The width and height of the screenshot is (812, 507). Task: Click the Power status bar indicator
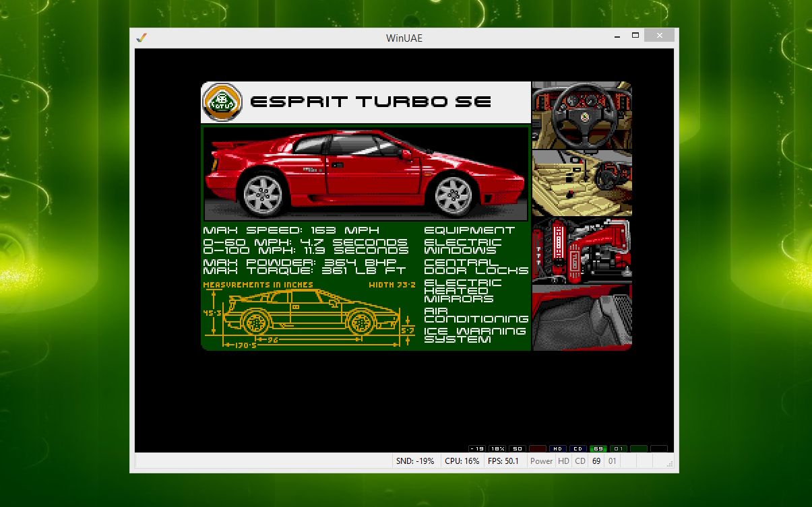click(541, 461)
